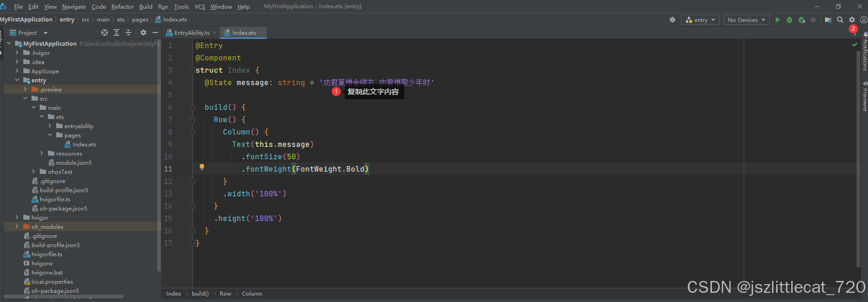Open the Refactor menu
The image size is (868, 302).
(x=122, y=6)
